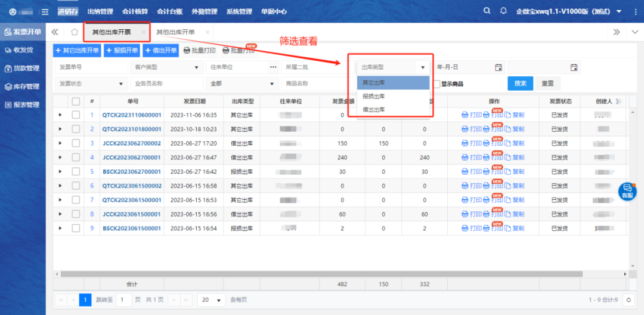Open the vertical three-dot more menu

[x=636, y=11]
